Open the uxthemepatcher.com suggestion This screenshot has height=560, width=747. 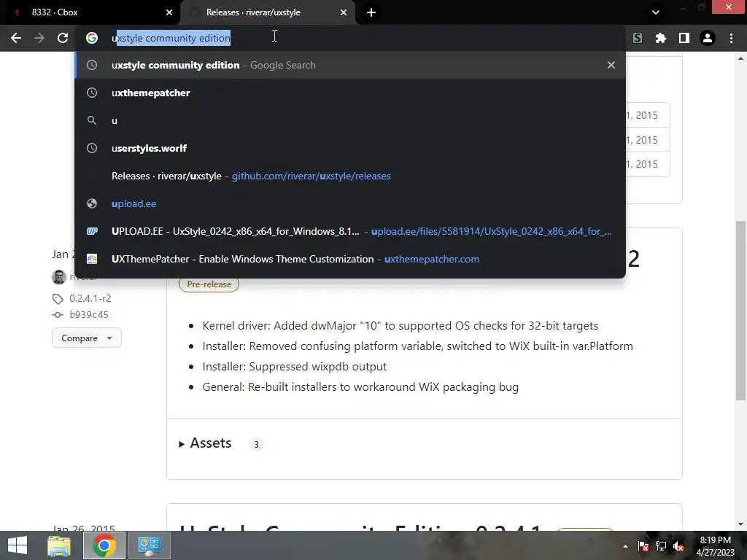350,259
